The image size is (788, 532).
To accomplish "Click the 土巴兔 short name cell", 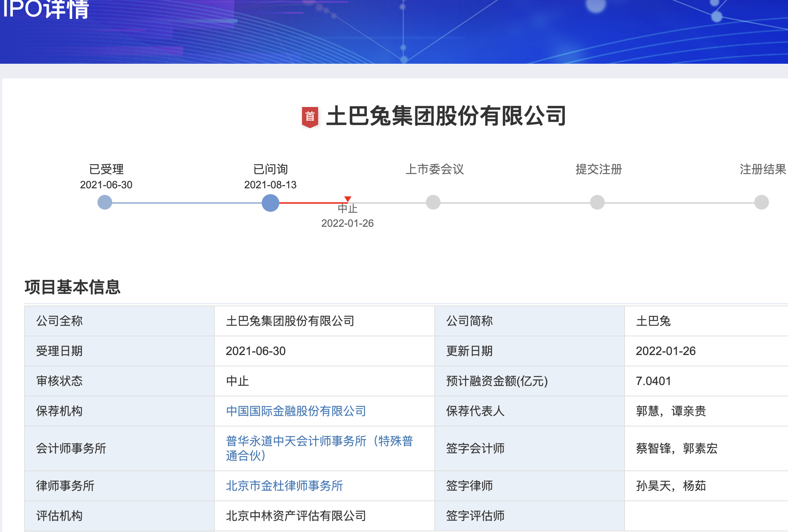I will 706,321.
